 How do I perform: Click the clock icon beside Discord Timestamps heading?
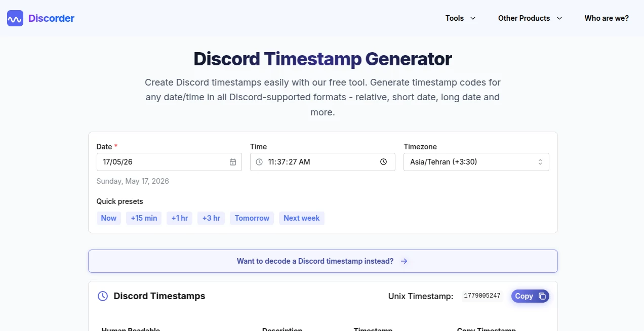103,296
